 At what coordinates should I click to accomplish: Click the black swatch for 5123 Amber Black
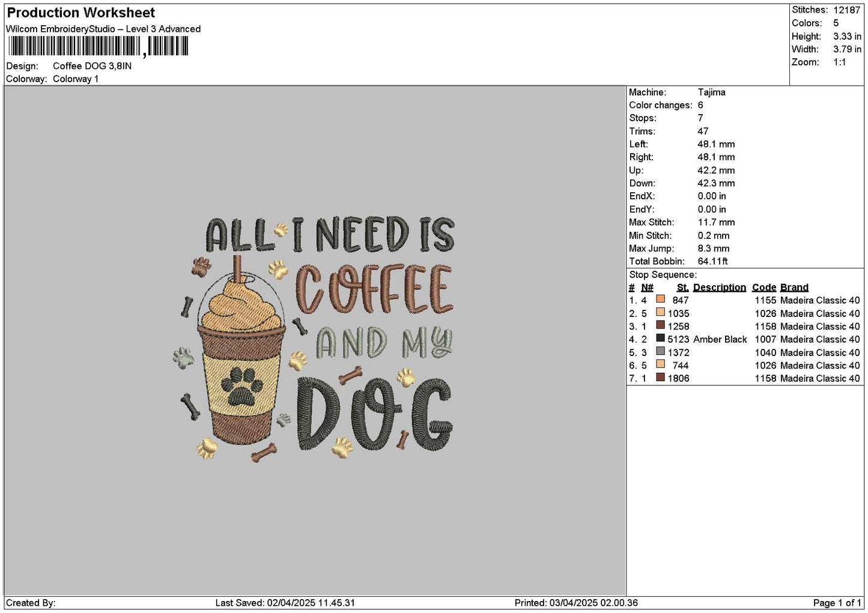pyautogui.click(x=660, y=338)
